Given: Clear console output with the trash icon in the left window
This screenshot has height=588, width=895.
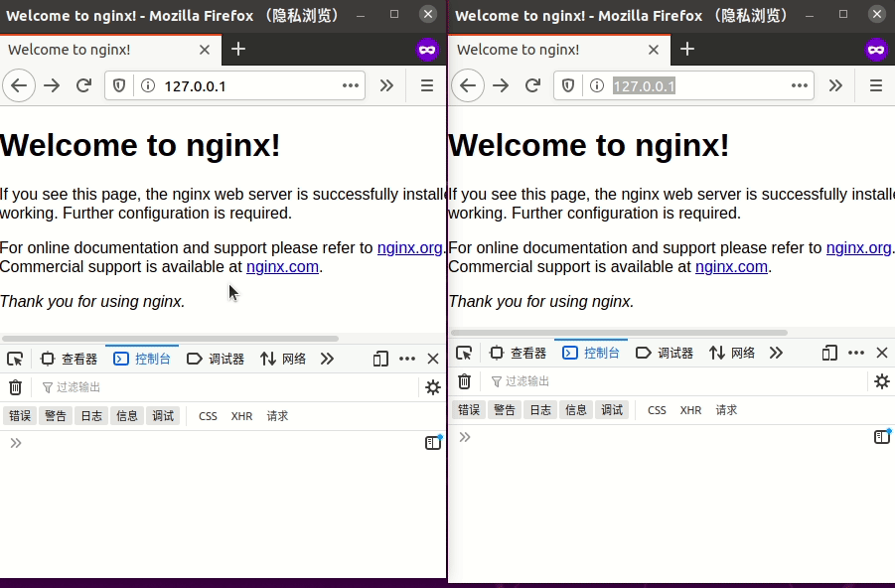Looking at the screenshot, I should [16, 387].
